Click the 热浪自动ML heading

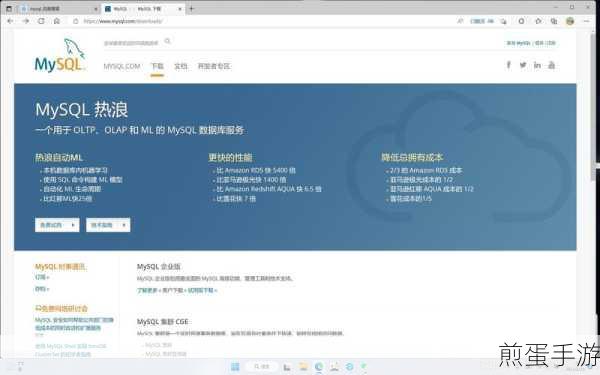coord(59,157)
